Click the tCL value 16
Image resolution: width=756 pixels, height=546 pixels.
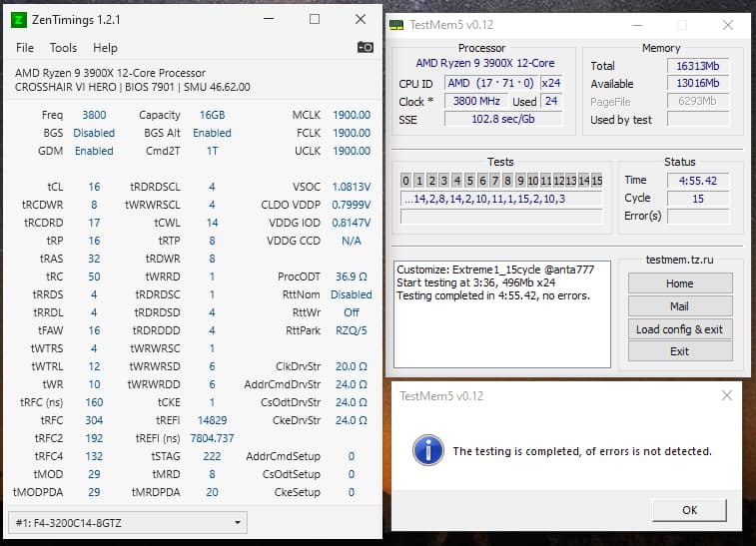coord(94,187)
